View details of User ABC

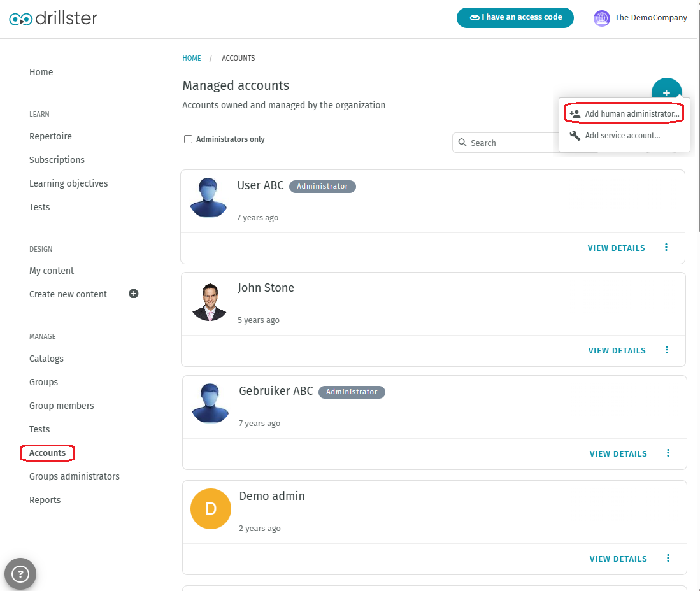tap(616, 248)
